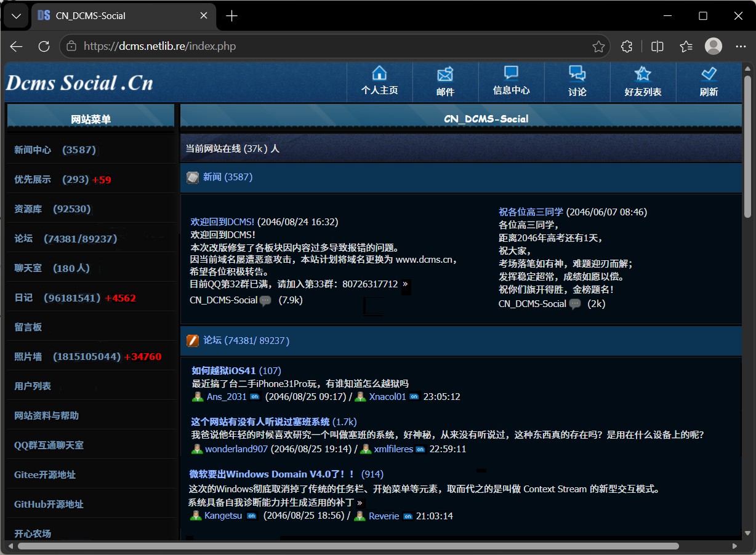Viewport: 756px width, 555px height.
Task: Click the 刷新 checkmark icon
Action: coord(709,74)
